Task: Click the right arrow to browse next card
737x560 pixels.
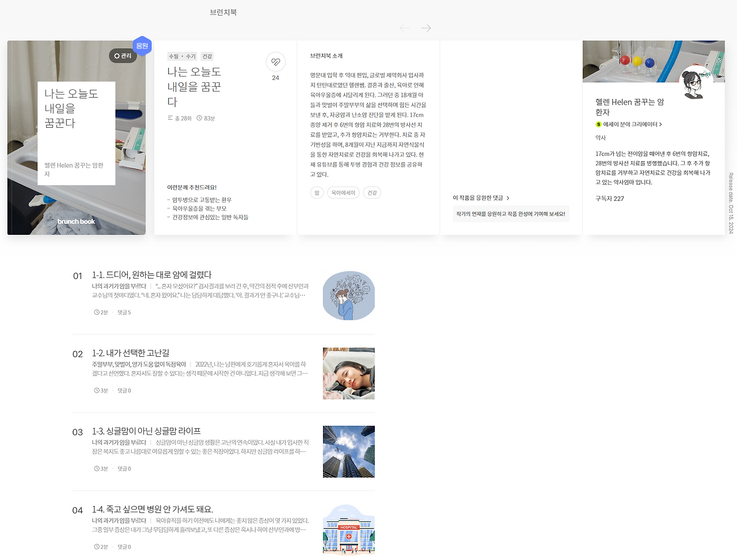Action: [425, 27]
